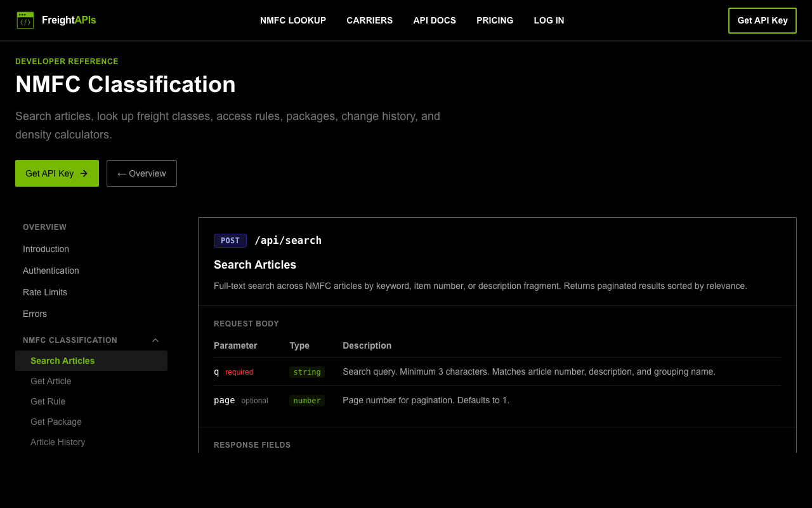Click the DEVELOPER REFERENCE label
Image resolution: width=812 pixels, height=508 pixels.
pyautogui.click(x=67, y=62)
